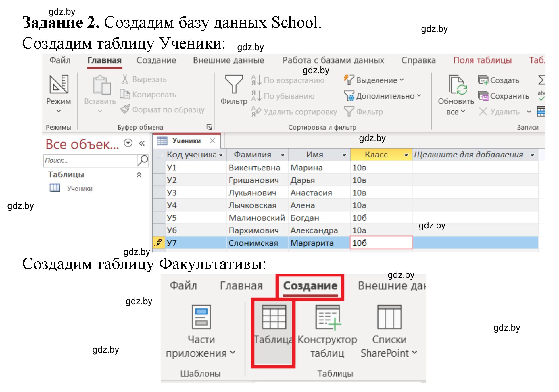559x392 pixels.
Task: Switch to Главная tab in upper ribbon
Action: click(x=104, y=60)
